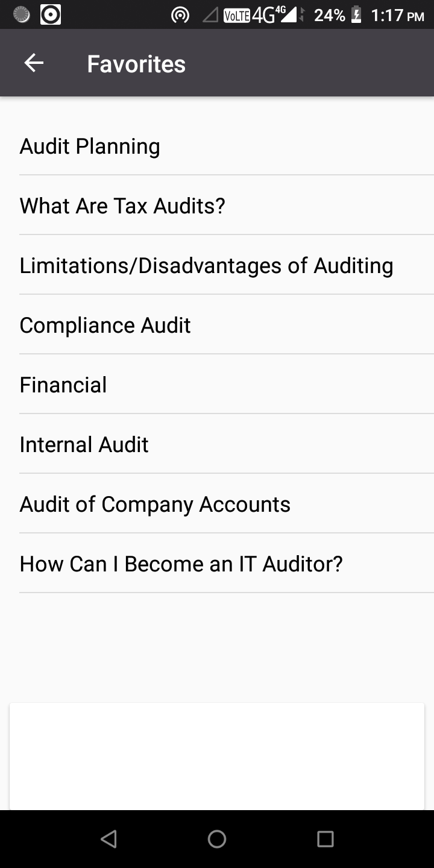Tap the VoLTE indicator in status bar
The image size is (434, 868).
(236, 15)
